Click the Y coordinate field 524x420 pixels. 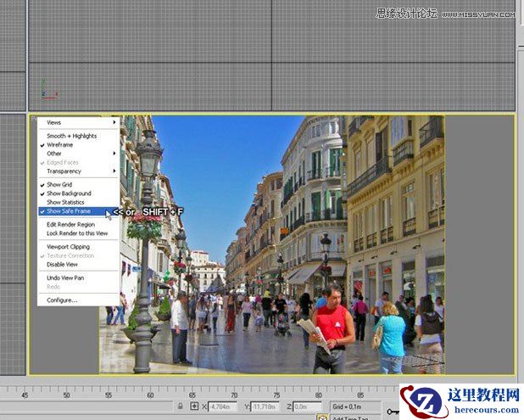(265, 406)
